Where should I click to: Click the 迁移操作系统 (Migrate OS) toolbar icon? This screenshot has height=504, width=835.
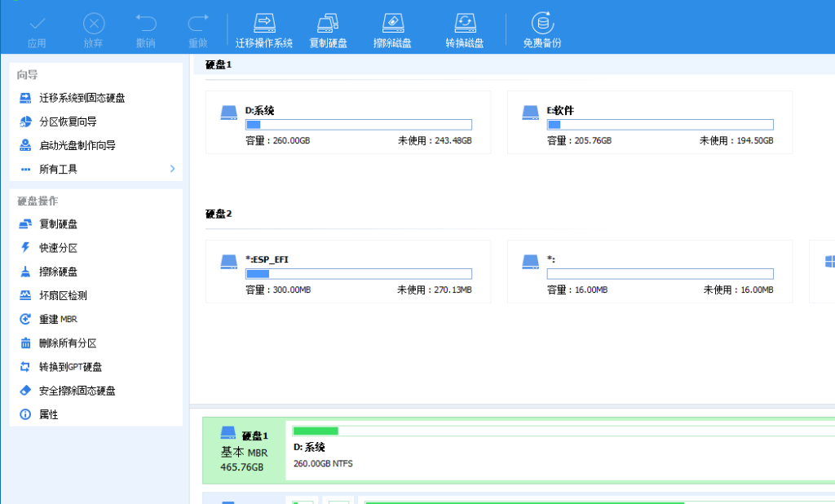coord(263,24)
